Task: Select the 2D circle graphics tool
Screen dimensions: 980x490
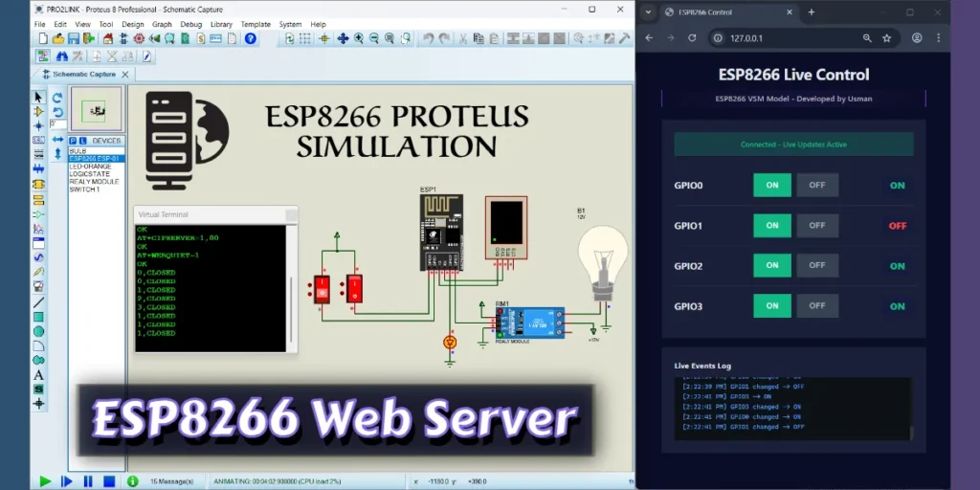Action: pyautogui.click(x=38, y=332)
